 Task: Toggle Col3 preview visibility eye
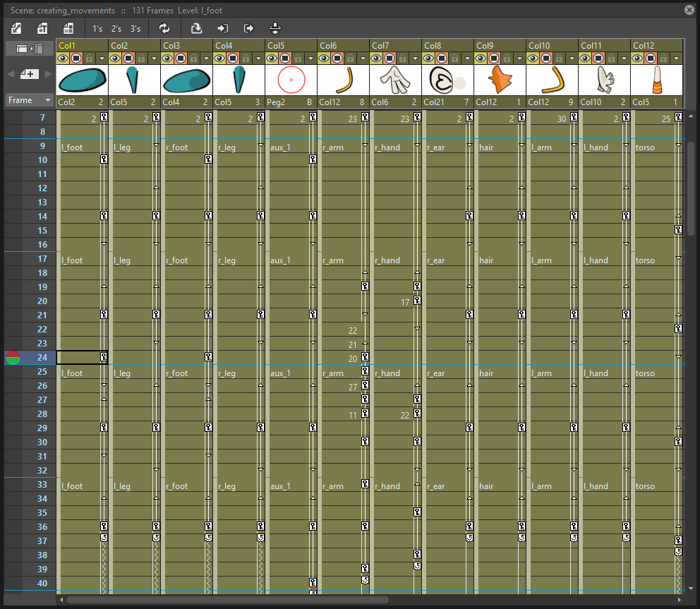point(167,58)
